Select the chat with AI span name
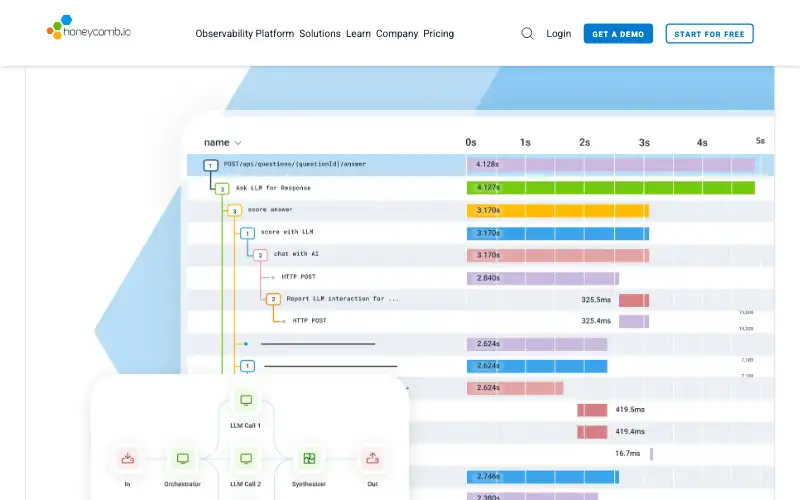The height and width of the screenshot is (500, 800). point(296,254)
